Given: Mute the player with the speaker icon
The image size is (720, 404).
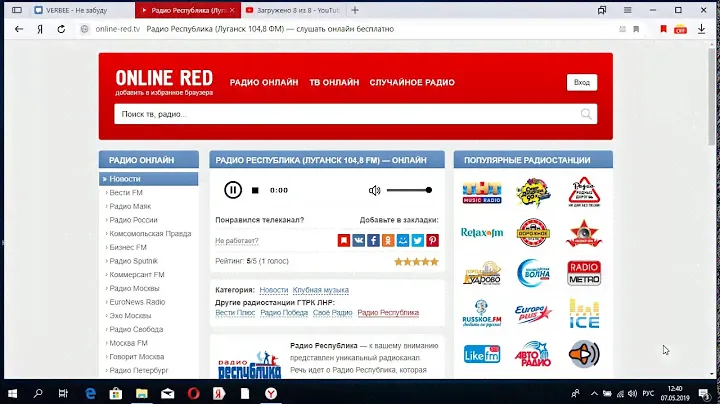Looking at the screenshot, I should point(374,190).
